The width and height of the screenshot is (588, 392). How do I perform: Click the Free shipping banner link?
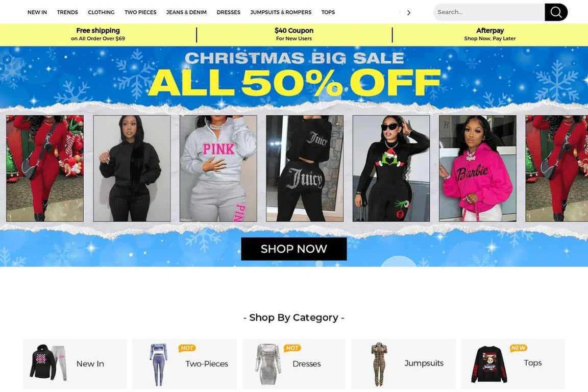point(98,34)
